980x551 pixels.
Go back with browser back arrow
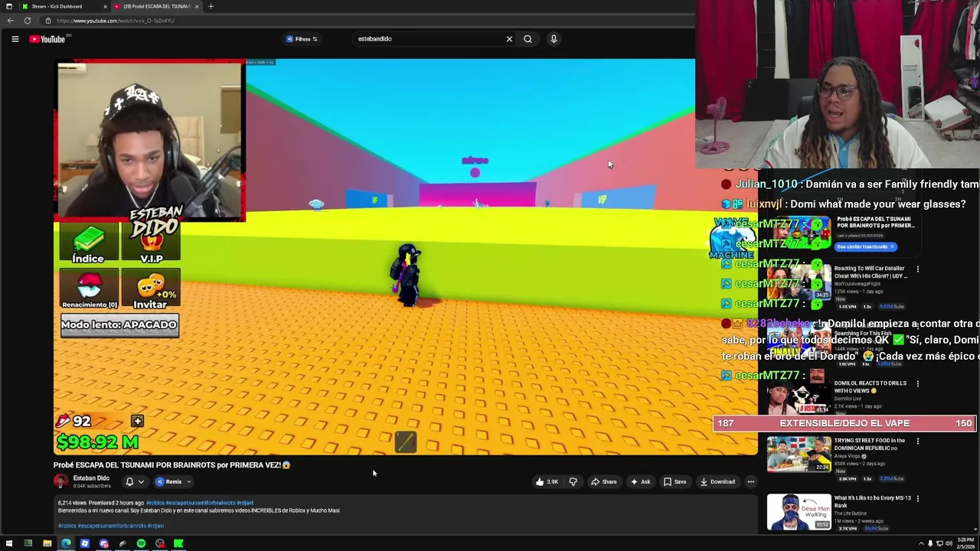pos(10,21)
